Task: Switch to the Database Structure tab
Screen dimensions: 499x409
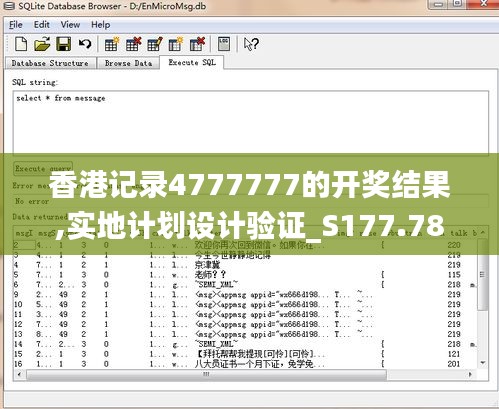Action: (x=50, y=63)
